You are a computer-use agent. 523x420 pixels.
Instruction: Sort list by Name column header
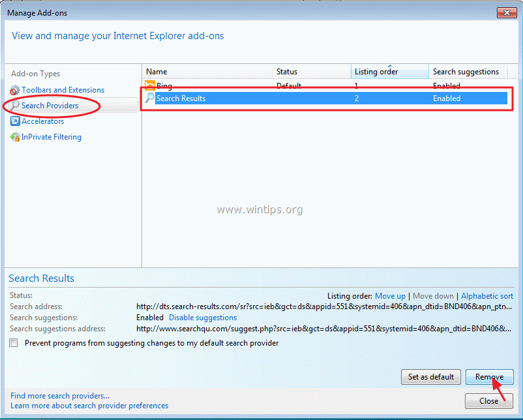pyautogui.click(x=207, y=71)
